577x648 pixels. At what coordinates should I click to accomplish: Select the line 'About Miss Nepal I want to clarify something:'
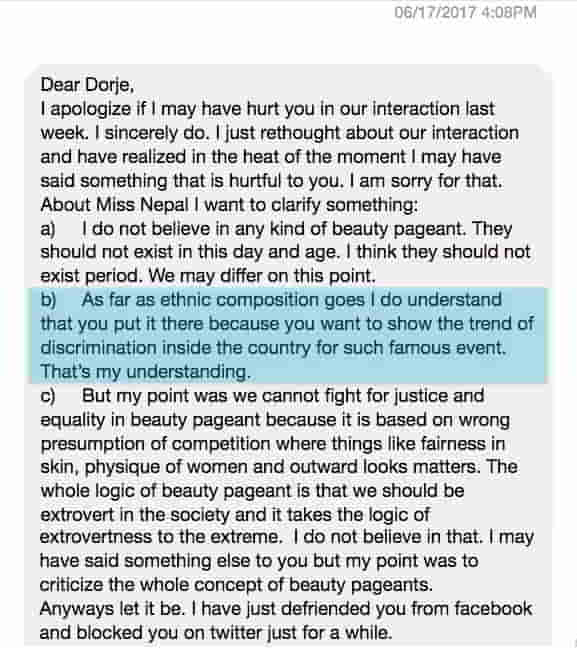(229, 205)
